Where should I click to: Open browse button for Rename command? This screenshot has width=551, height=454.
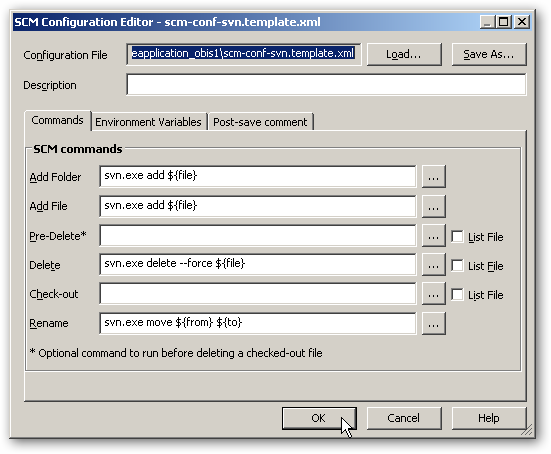[433, 323]
